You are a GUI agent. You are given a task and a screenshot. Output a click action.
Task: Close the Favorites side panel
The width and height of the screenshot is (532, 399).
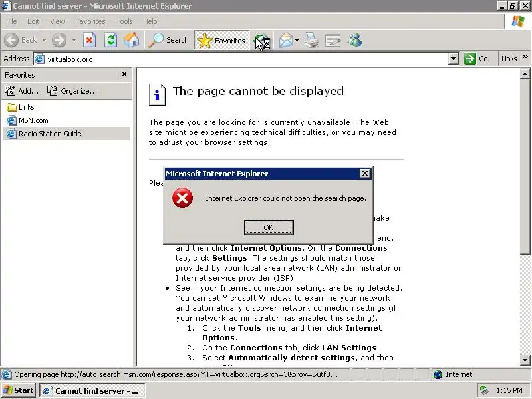pyautogui.click(x=124, y=74)
